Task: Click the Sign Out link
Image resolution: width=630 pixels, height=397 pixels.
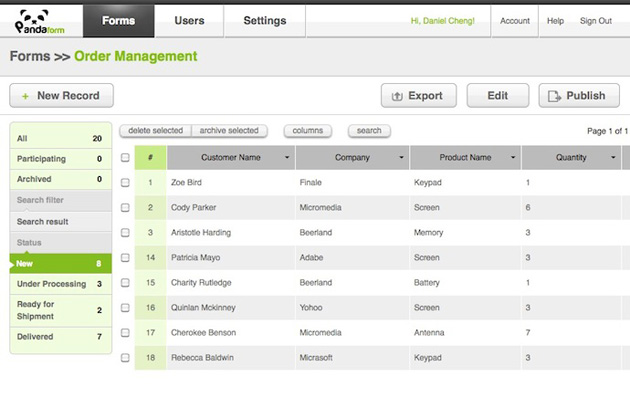Action: pos(595,21)
